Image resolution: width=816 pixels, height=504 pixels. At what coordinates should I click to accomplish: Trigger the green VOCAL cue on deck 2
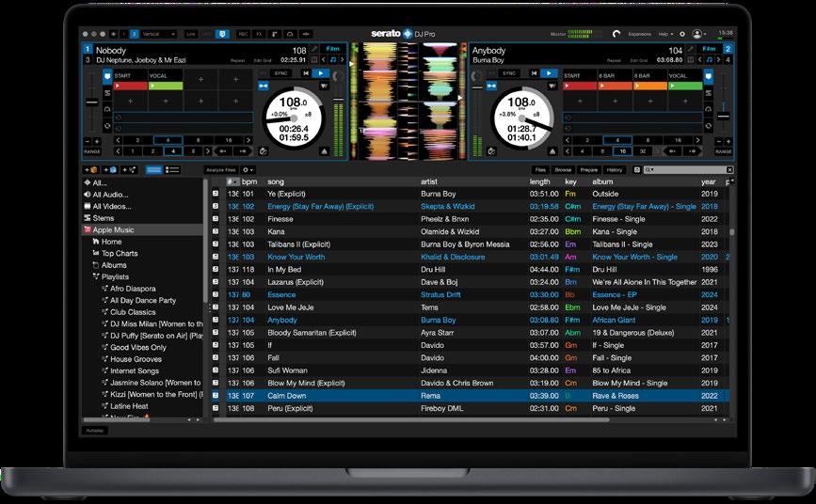[685, 86]
